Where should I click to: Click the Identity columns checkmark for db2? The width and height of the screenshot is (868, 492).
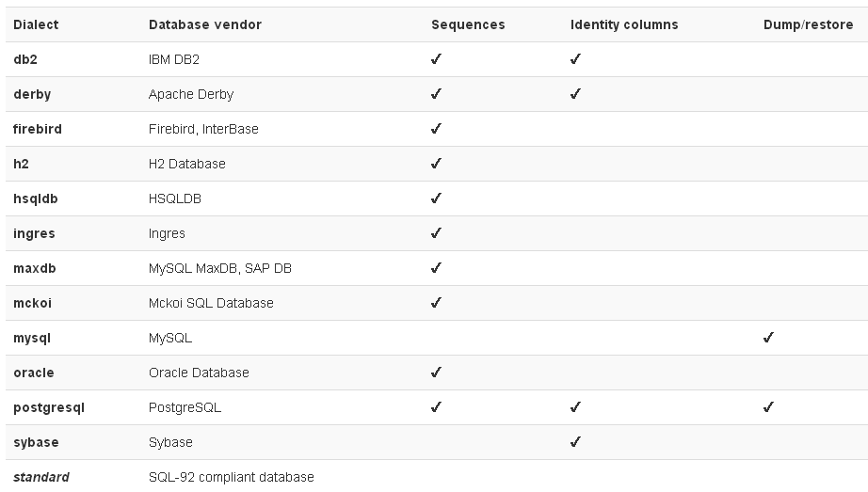(575, 59)
